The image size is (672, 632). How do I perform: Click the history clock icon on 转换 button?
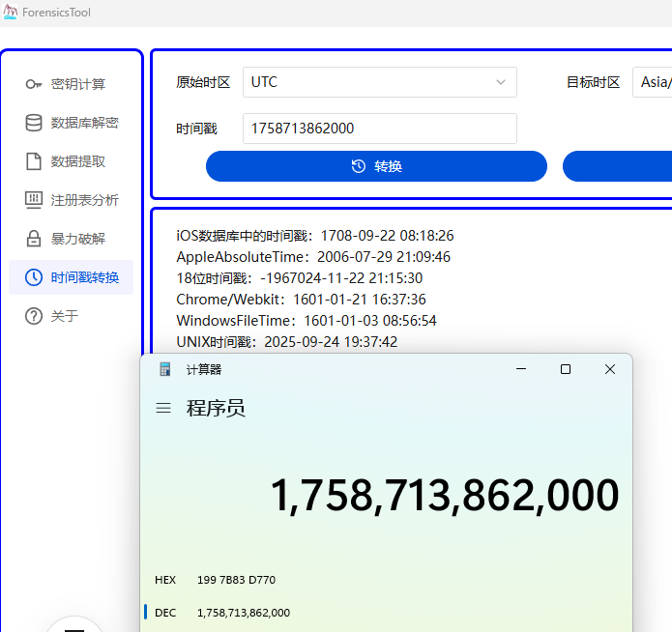click(x=359, y=166)
